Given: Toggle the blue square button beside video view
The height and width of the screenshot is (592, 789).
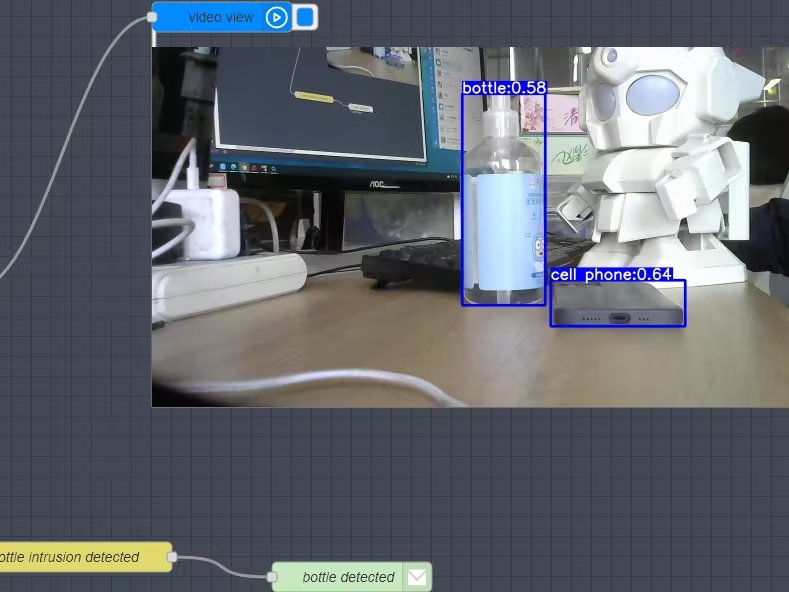Looking at the screenshot, I should click(306, 17).
